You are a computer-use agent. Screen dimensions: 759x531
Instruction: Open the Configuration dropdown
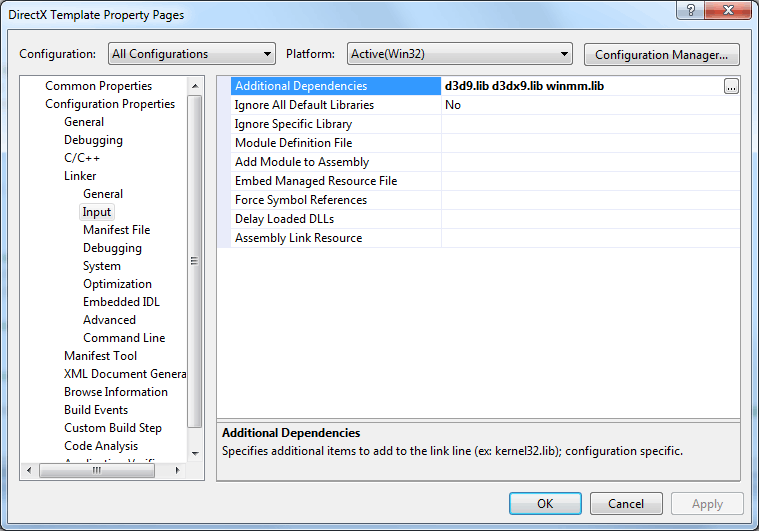click(x=192, y=54)
